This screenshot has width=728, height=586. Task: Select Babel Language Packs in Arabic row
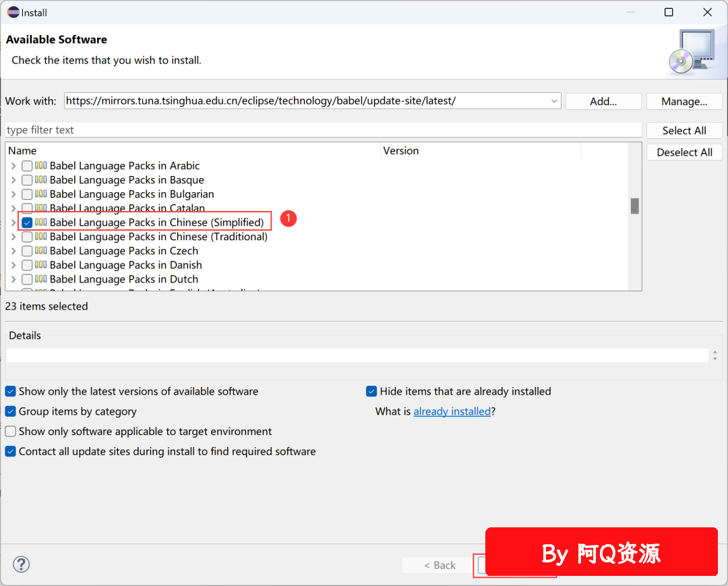point(125,166)
